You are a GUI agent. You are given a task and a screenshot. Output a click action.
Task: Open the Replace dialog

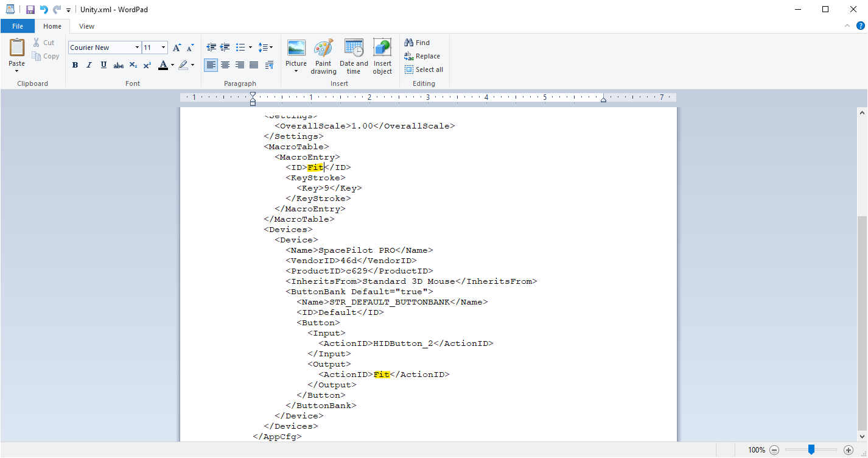[x=422, y=56]
